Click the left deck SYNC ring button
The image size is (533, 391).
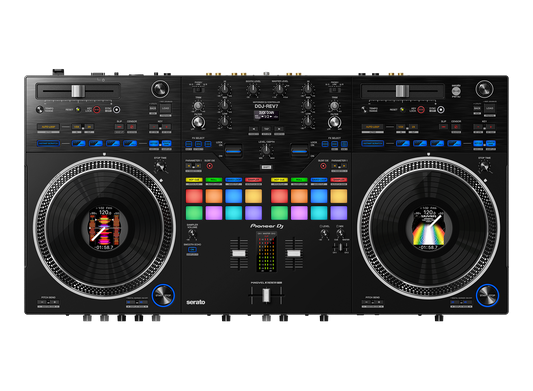coord(117,109)
